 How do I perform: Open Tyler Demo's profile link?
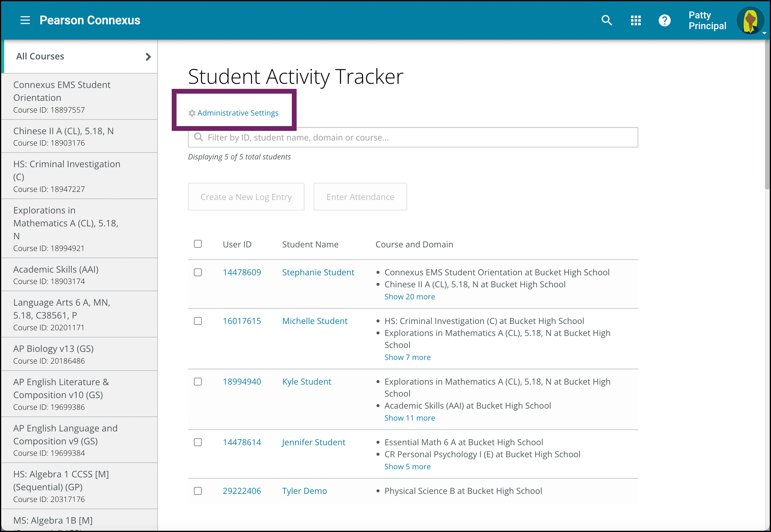point(304,491)
